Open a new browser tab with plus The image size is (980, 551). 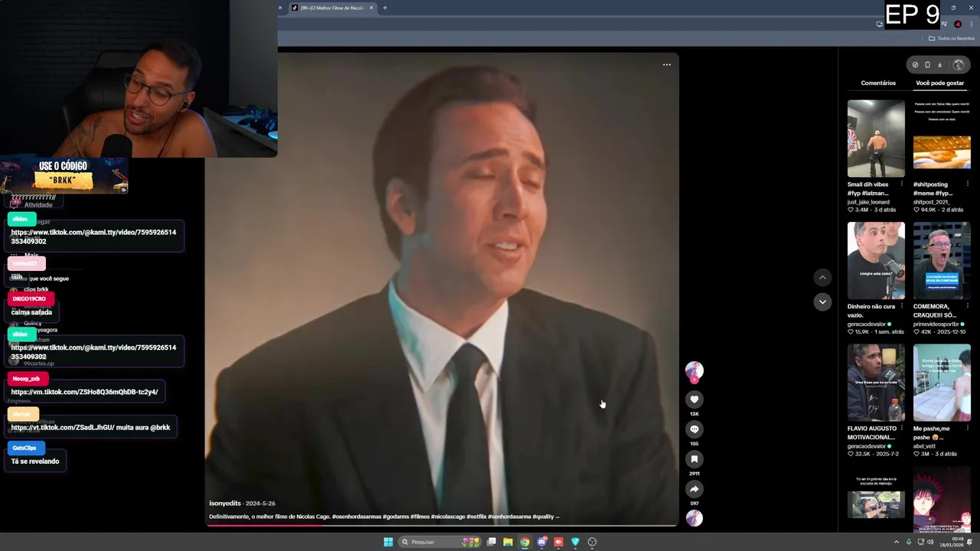(x=385, y=8)
